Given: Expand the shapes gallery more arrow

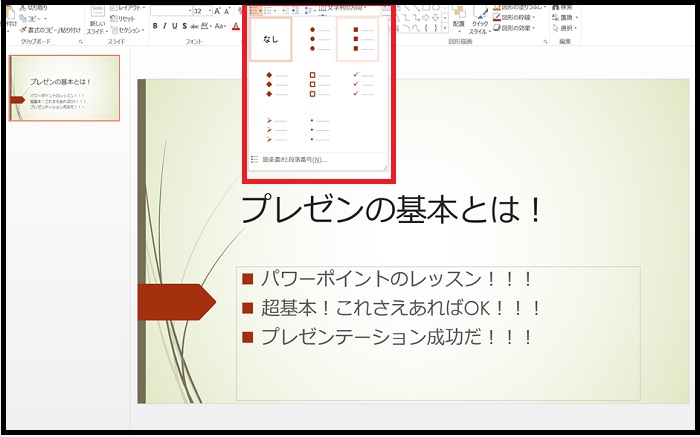Looking at the screenshot, I should [x=445, y=28].
